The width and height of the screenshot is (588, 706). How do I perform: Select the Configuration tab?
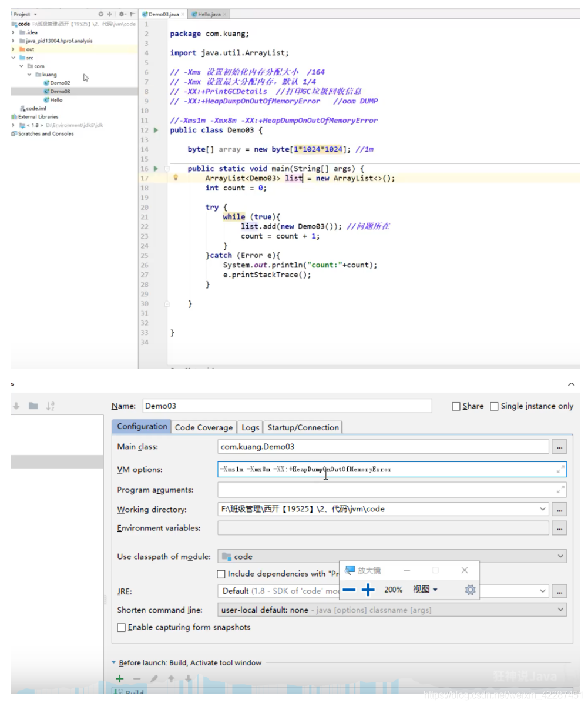(x=142, y=427)
